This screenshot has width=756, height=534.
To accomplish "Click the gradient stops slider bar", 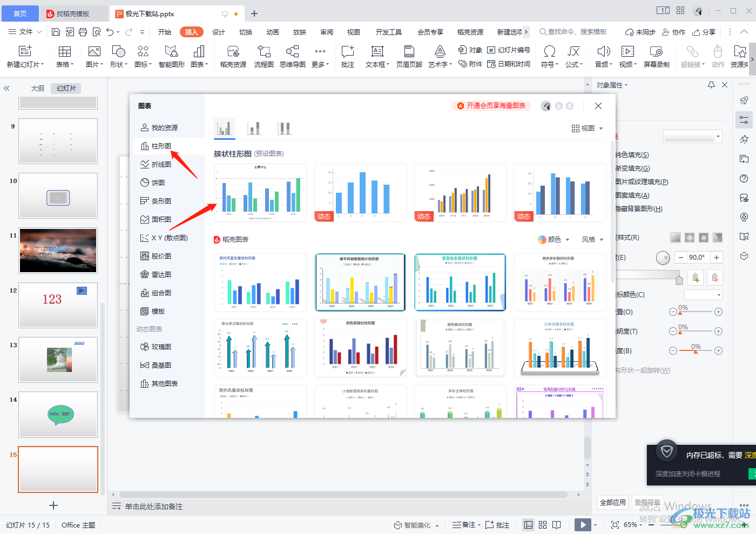I will 648,276.
